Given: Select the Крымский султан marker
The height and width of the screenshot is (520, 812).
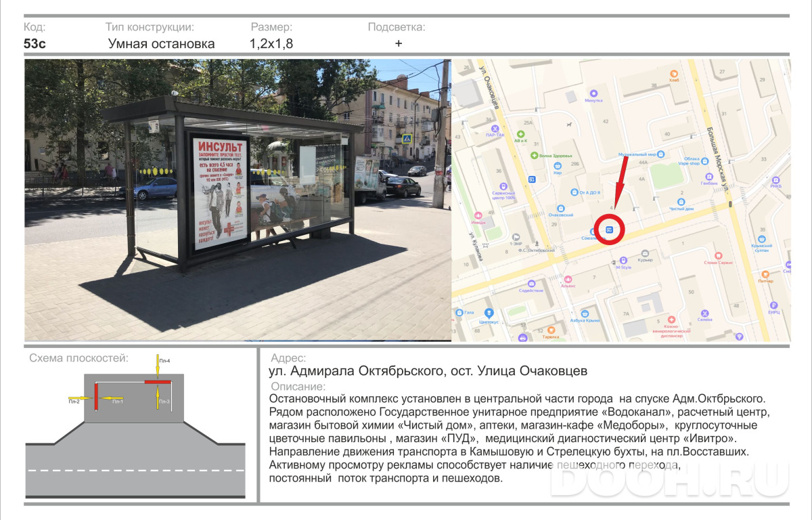Looking at the screenshot, I should point(763,239).
